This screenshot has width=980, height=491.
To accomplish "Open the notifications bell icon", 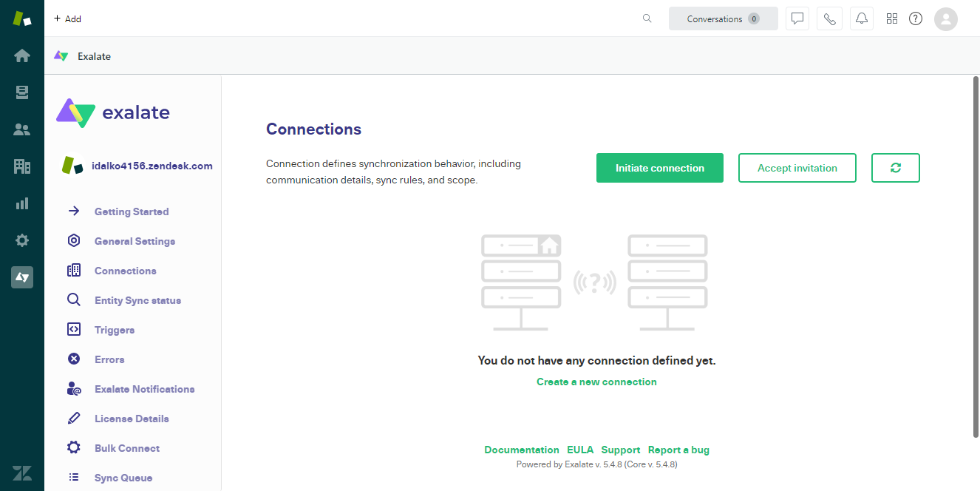I will pyautogui.click(x=862, y=18).
